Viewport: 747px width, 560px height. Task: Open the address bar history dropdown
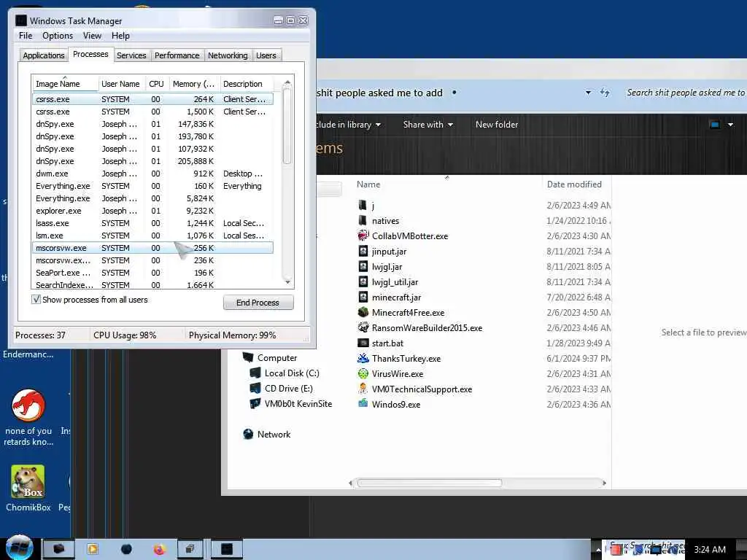point(588,93)
